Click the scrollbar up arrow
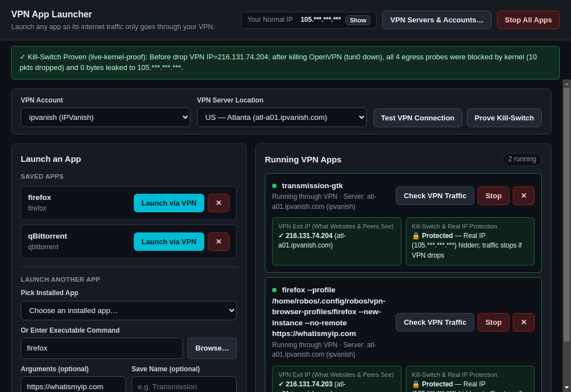Viewport: 571px width, 392px height. pos(567,83)
